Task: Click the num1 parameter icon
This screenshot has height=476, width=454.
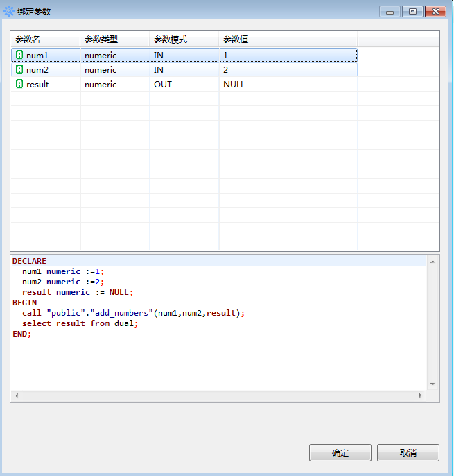Action: pyautogui.click(x=19, y=55)
